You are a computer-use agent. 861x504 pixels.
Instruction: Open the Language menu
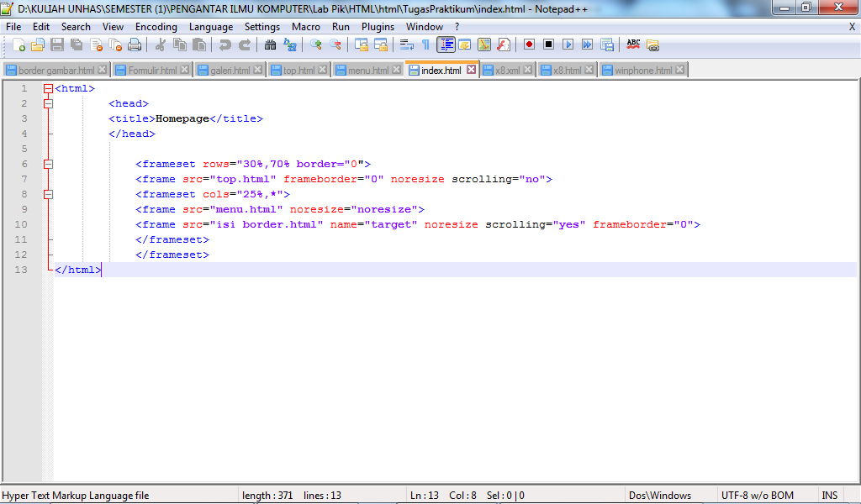point(211,27)
